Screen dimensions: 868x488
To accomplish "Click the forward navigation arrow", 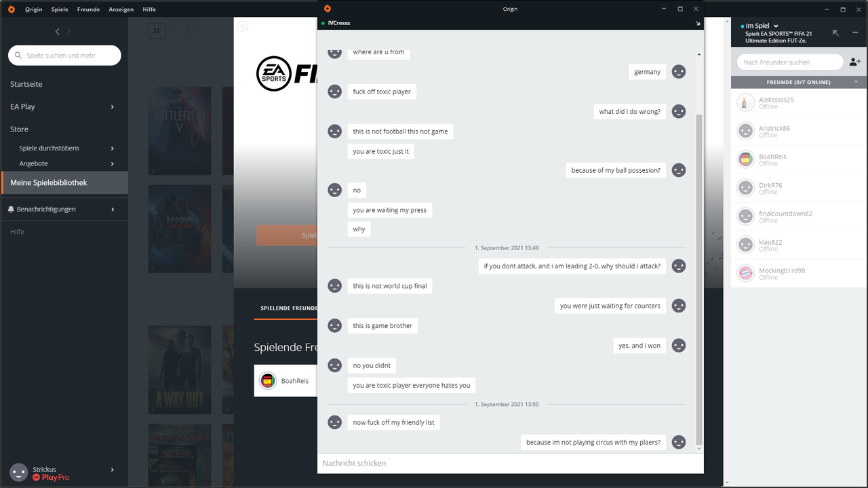I will coord(68,32).
